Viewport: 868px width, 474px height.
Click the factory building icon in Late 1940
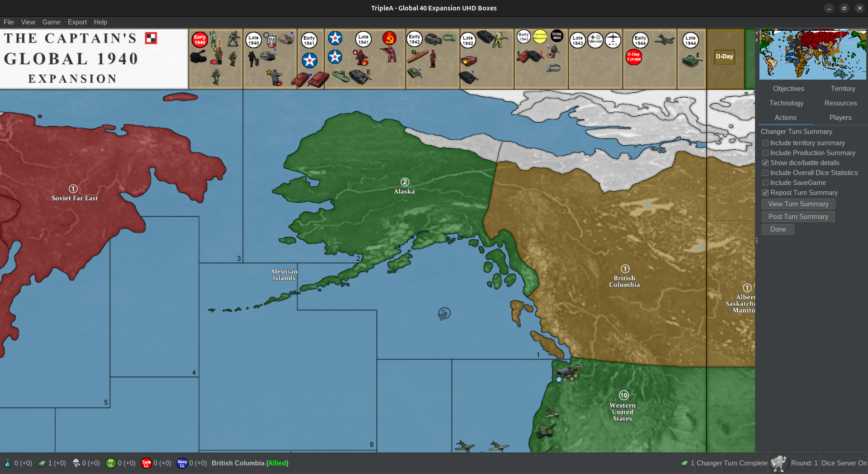pyautogui.click(x=271, y=40)
